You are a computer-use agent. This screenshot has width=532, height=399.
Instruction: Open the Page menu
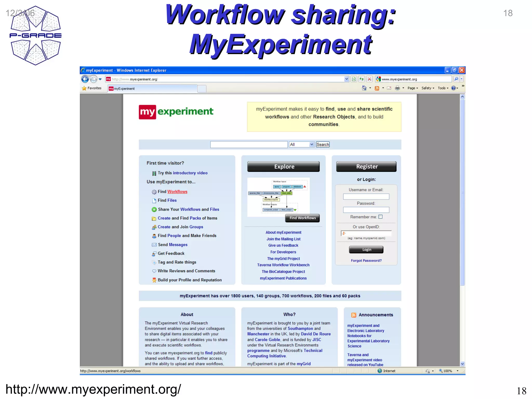coord(413,88)
